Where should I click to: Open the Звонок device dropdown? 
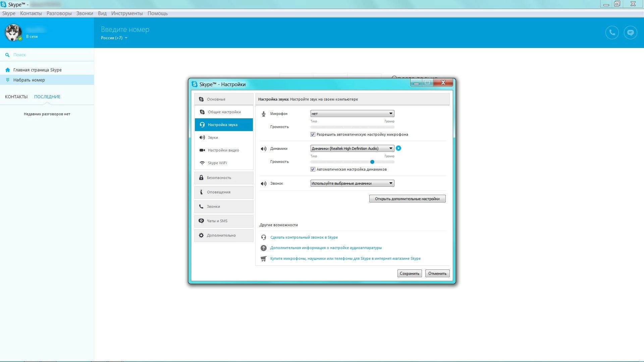352,183
